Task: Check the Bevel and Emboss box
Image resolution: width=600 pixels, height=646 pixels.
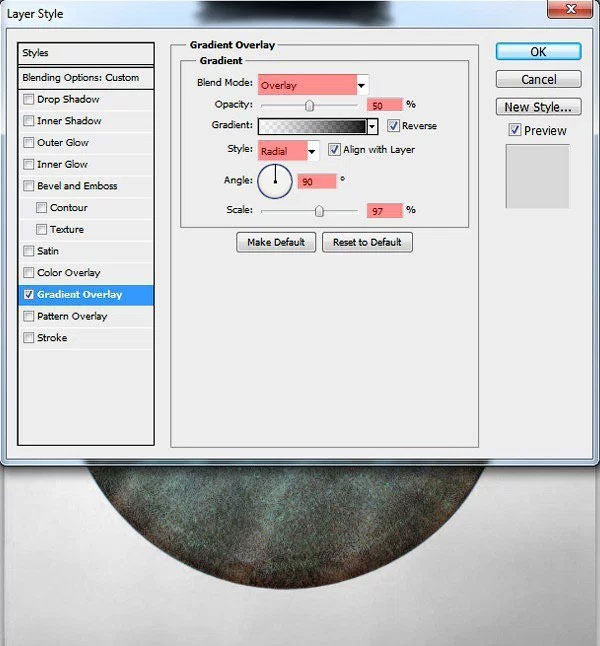Action: pyautogui.click(x=28, y=186)
